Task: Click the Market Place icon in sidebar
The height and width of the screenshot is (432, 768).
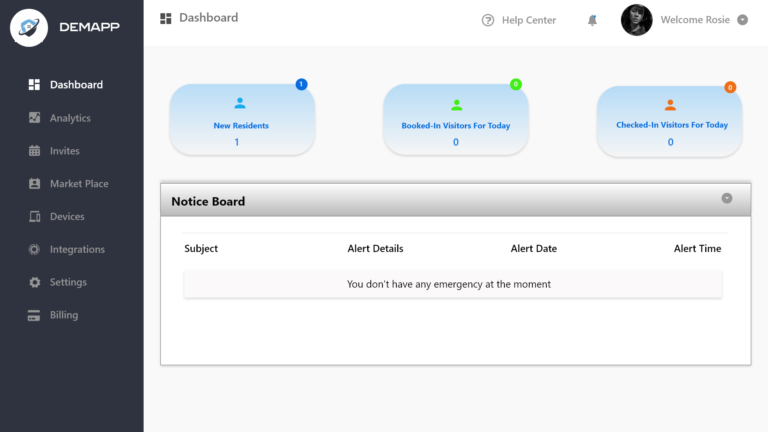Action: coord(34,184)
